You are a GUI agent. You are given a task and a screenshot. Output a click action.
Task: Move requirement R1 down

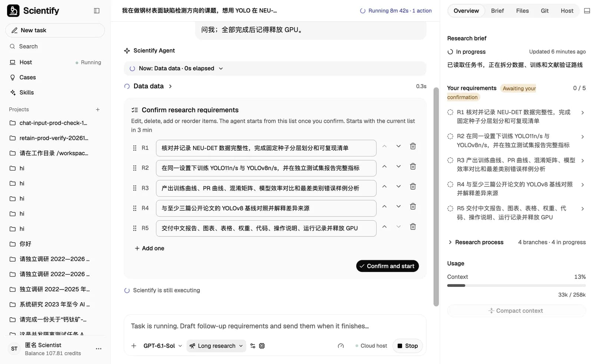pos(398,146)
